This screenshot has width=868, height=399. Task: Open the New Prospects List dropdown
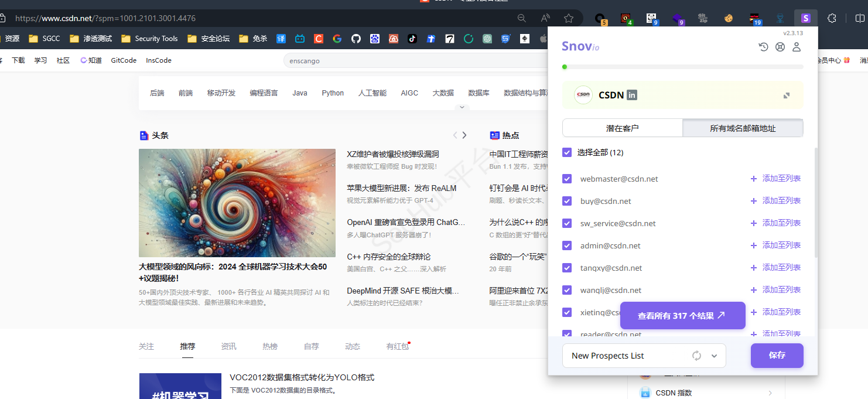pyautogui.click(x=714, y=356)
